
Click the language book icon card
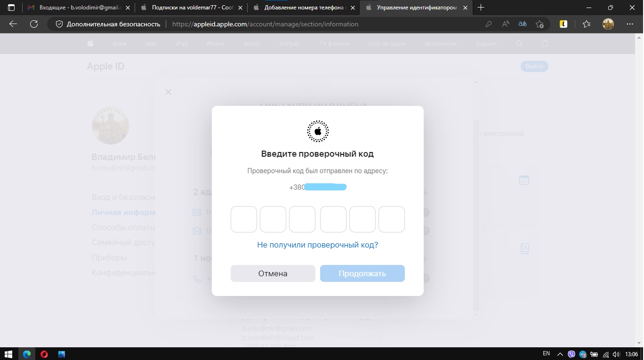click(524, 248)
